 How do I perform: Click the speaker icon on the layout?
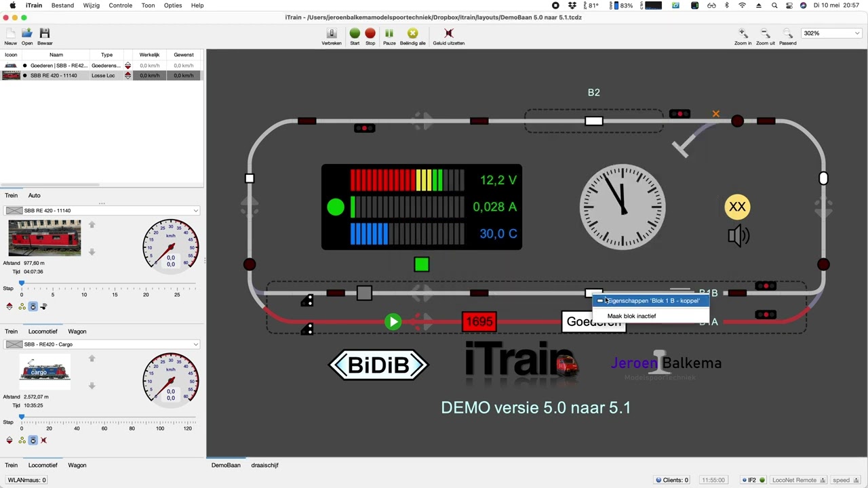(x=738, y=236)
